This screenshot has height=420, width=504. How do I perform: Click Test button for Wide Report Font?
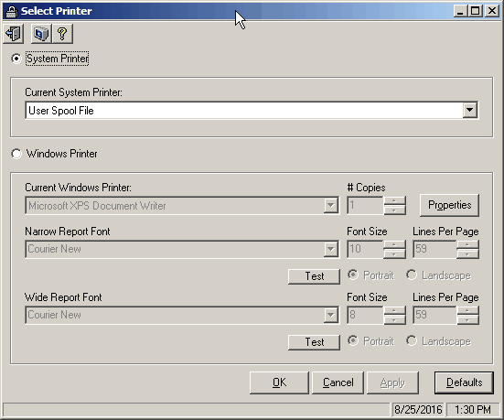(x=314, y=342)
